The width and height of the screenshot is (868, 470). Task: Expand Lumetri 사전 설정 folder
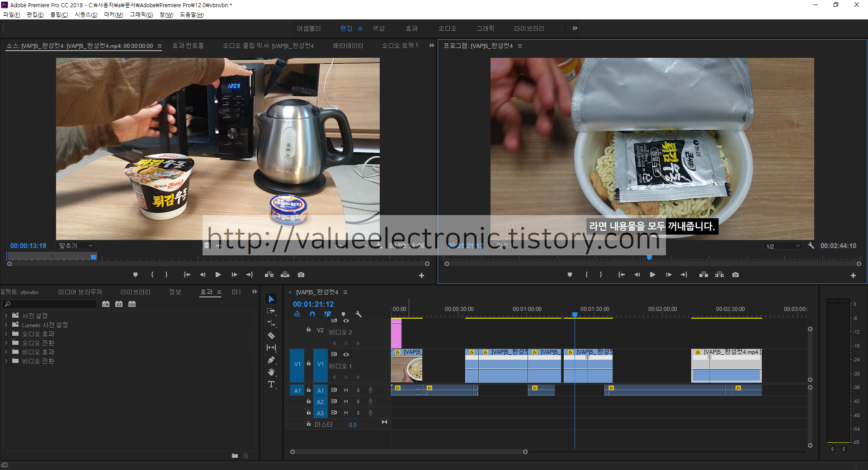coord(6,324)
